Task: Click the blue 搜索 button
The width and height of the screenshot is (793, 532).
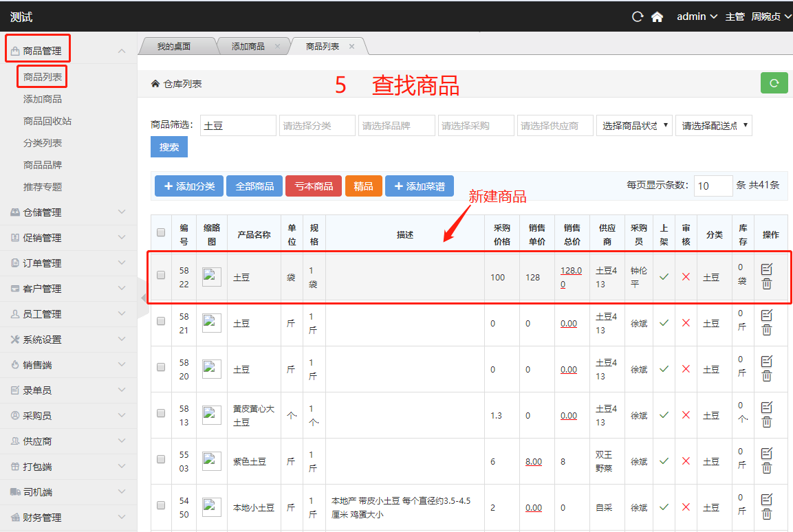Action: pyautogui.click(x=169, y=147)
